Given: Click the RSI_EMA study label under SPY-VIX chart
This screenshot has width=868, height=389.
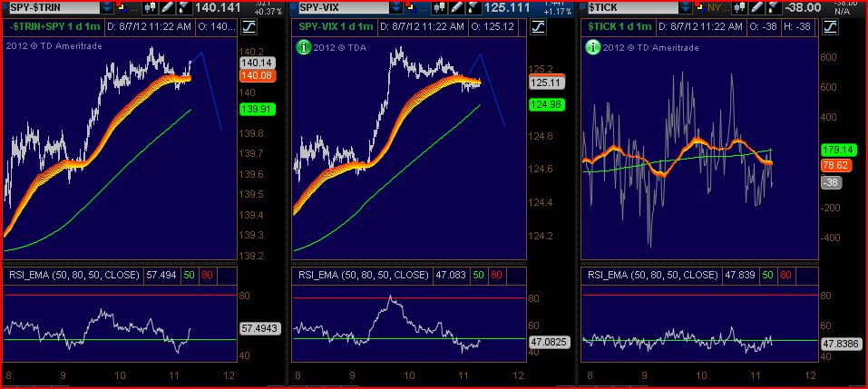Looking at the screenshot, I should pos(365,275).
